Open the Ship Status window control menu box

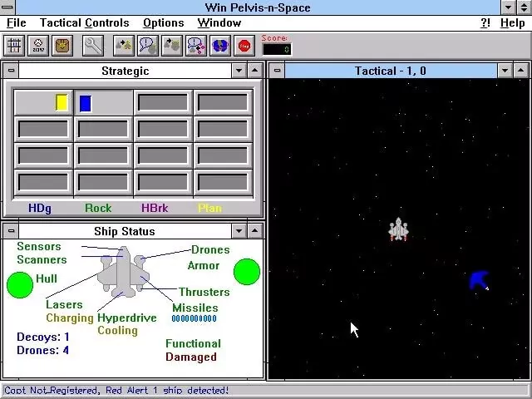(11, 231)
